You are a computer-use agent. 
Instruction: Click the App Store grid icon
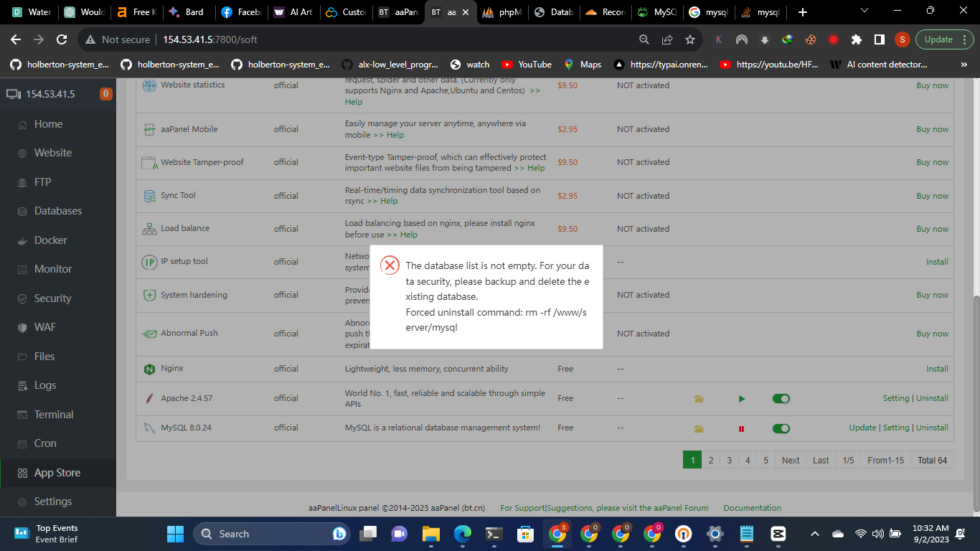coord(21,473)
